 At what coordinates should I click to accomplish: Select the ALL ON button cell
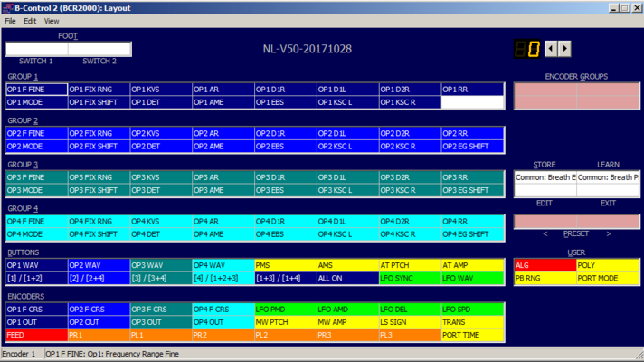pos(348,278)
